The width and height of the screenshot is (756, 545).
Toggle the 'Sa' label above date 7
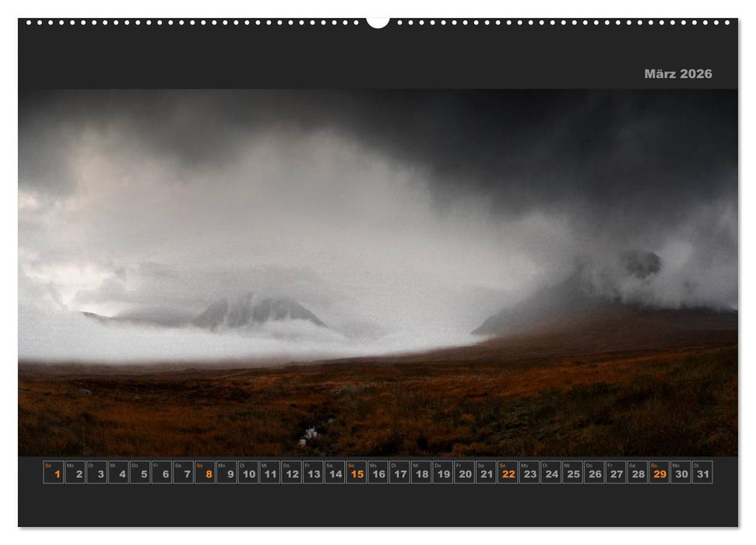click(x=179, y=463)
